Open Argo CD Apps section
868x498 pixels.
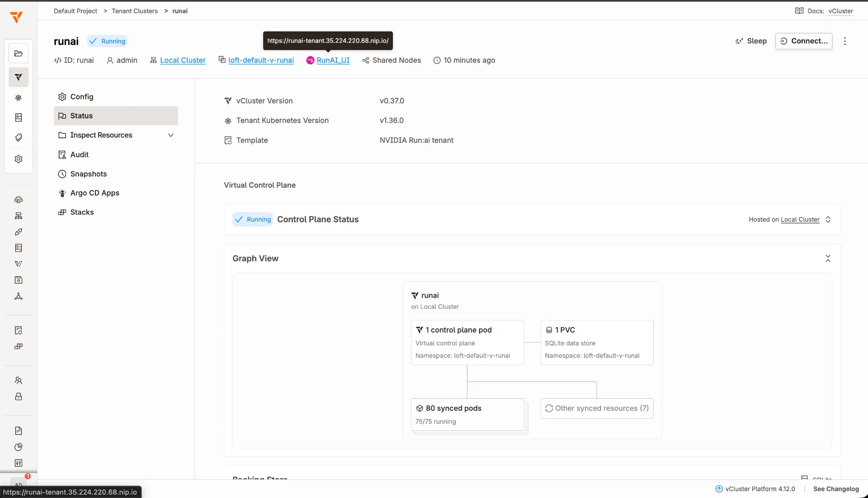click(x=116, y=193)
